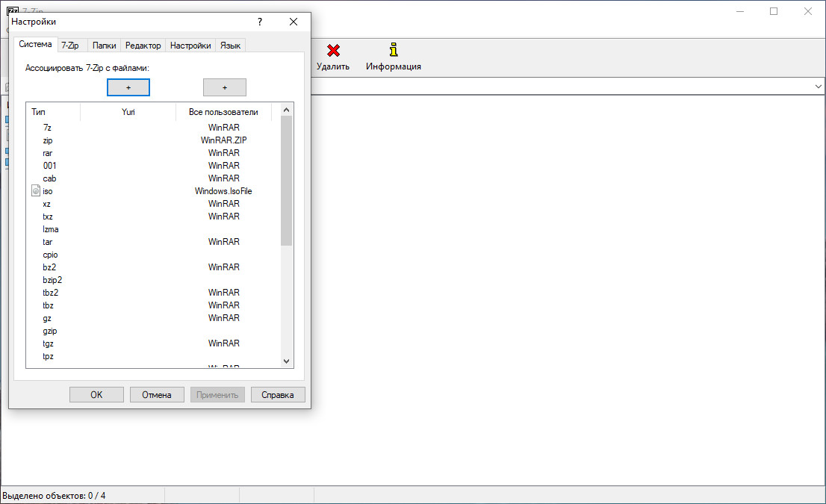
Task: Click the Отмена button
Action: (157, 394)
